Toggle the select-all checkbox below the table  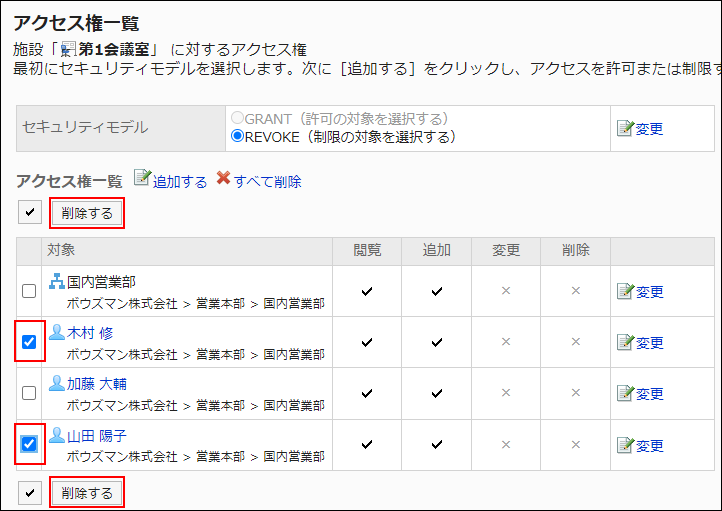30,493
